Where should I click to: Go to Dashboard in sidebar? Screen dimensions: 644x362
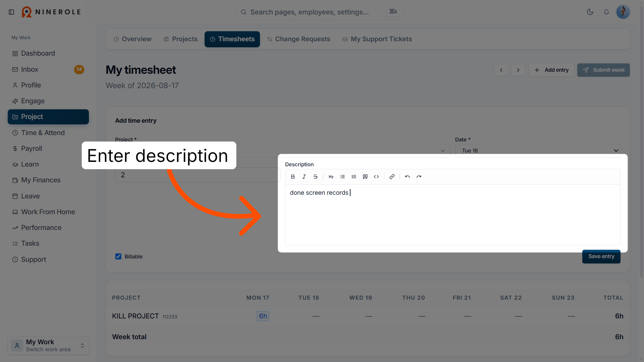tap(48, 53)
